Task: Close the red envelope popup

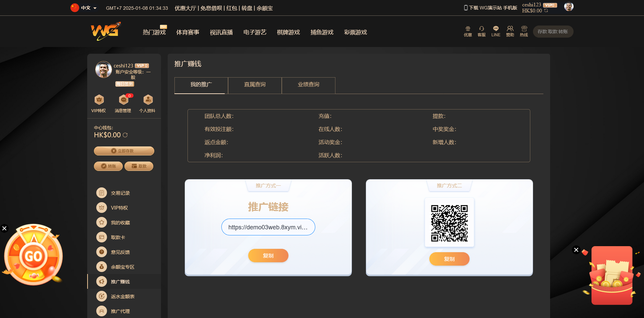Action: point(576,250)
